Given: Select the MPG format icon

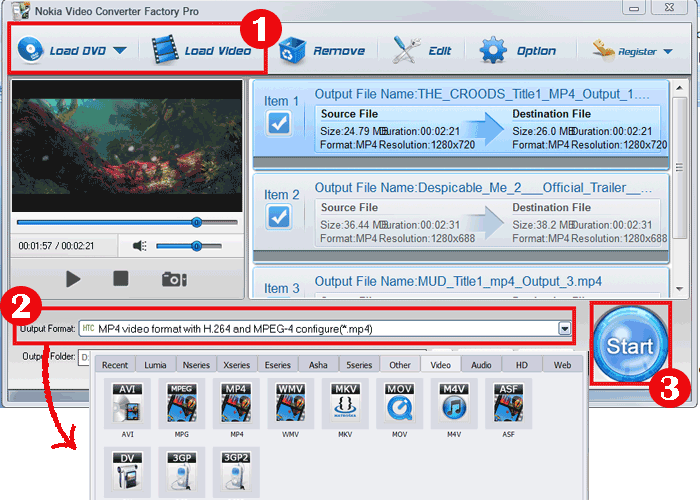Looking at the screenshot, I should click(182, 404).
